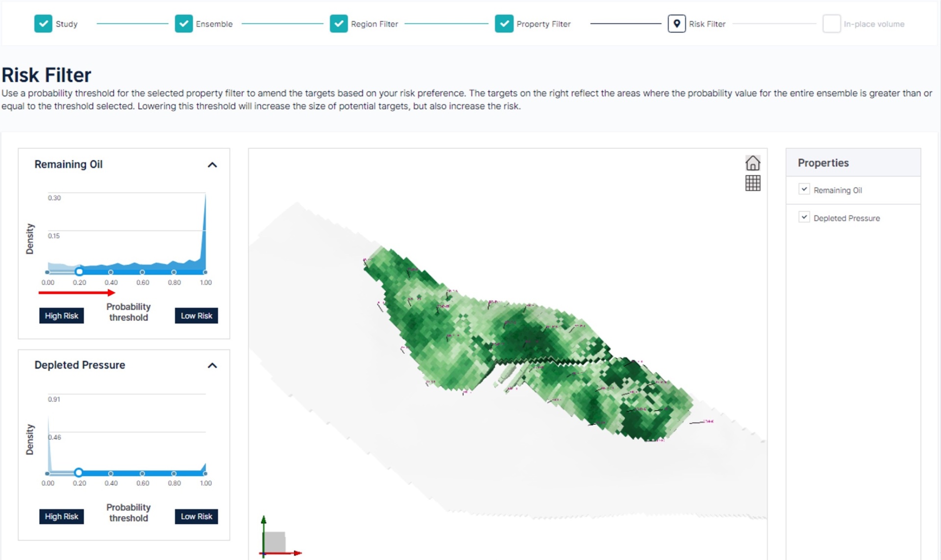Click the Risk Filter location pin icon
The image size is (941, 560).
(x=676, y=24)
